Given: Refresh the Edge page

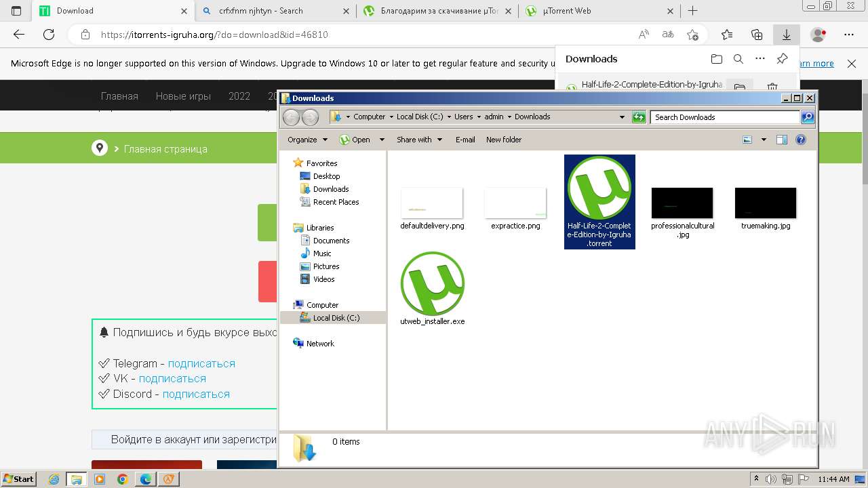Looking at the screenshot, I should coord(49,35).
